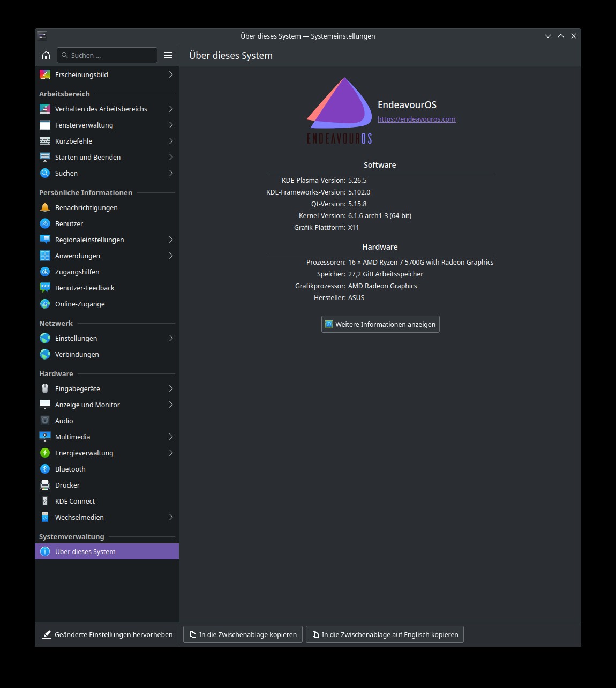
Task: Expand Starten und Beenden chevron
Action: tap(171, 157)
